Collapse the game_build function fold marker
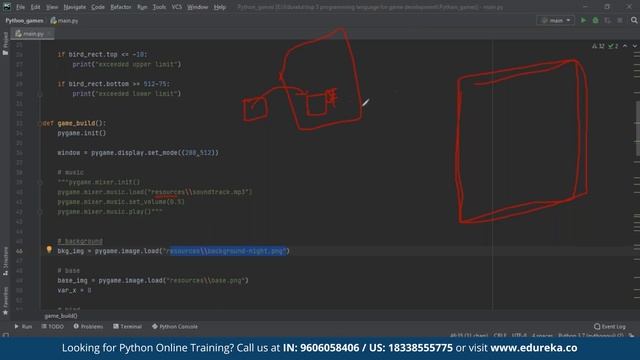 tap(40, 123)
